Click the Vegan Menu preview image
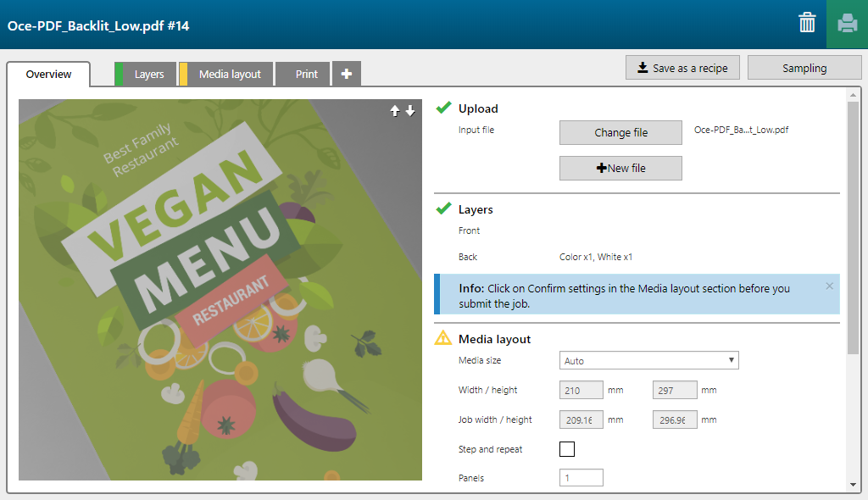Image resolution: width=868 pixels, height=500 pixels. click(220, 290)
